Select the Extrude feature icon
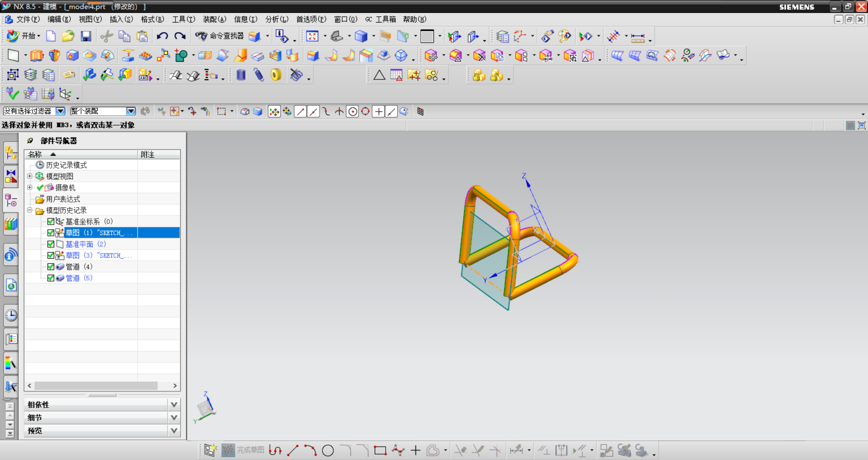 point(37,56)
